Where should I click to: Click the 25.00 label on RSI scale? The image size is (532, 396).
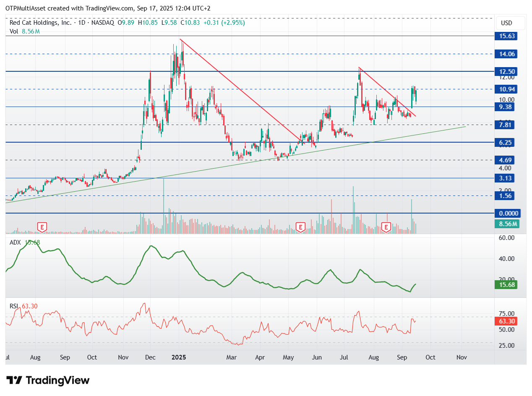tap(507, 346)
